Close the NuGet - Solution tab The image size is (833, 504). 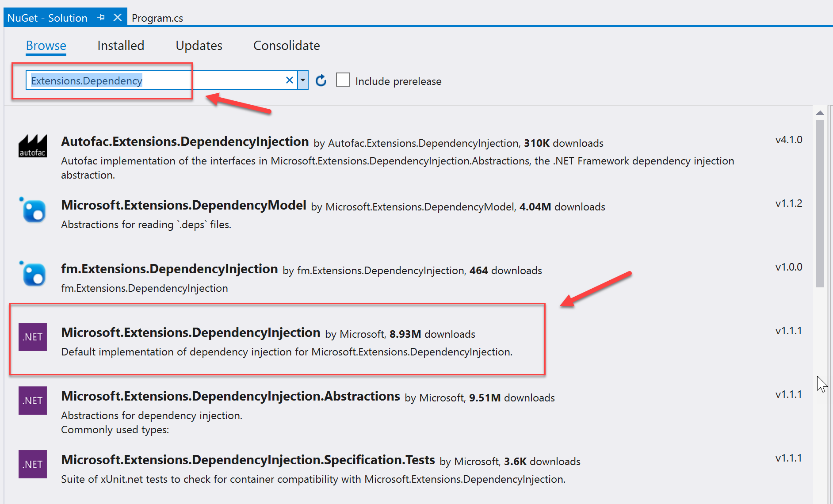click(x=118, y=17)
